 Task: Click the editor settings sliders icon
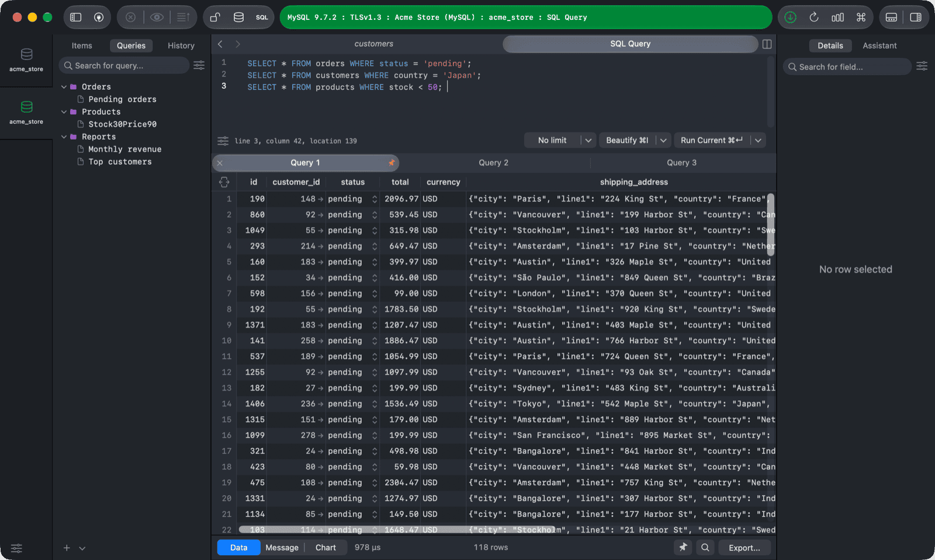[x=223, y=141]
